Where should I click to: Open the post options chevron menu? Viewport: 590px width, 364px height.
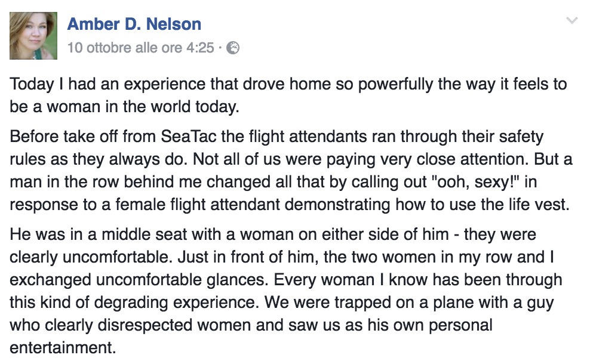[571, 21]
